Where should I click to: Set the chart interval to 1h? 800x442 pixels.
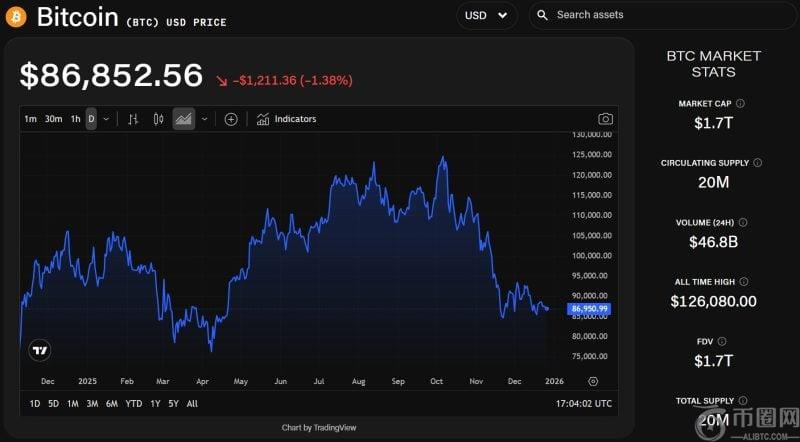point(75,119)
